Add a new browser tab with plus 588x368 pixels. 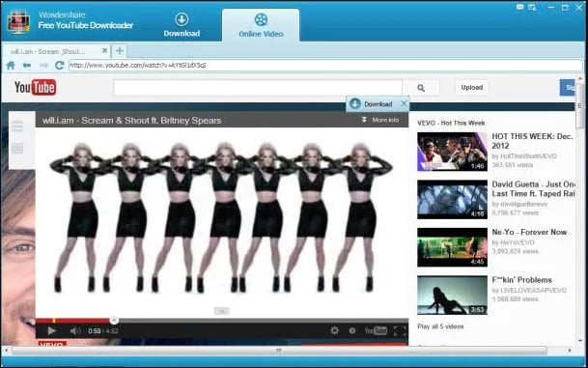120,50
